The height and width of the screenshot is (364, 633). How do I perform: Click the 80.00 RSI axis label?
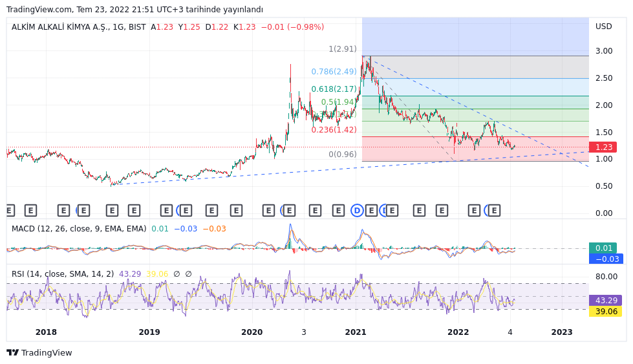606,277
